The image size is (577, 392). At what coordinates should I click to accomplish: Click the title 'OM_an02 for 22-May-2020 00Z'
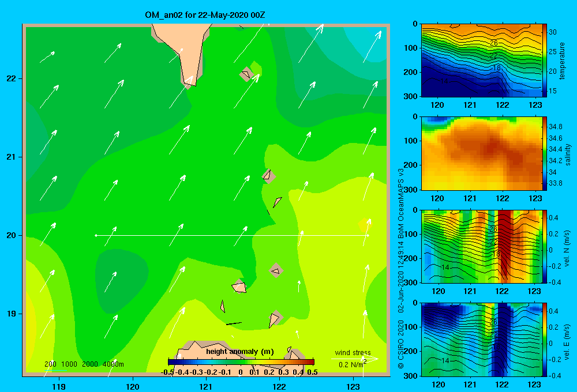[205, 15]
